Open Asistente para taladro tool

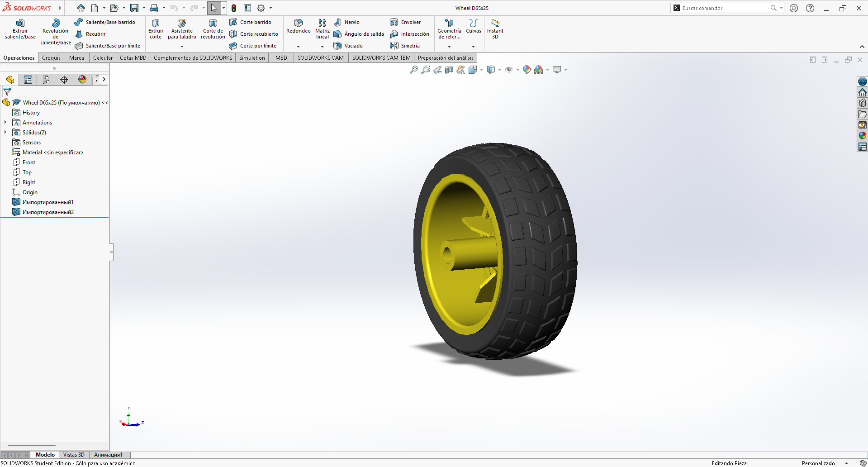[x=182, y=29]
